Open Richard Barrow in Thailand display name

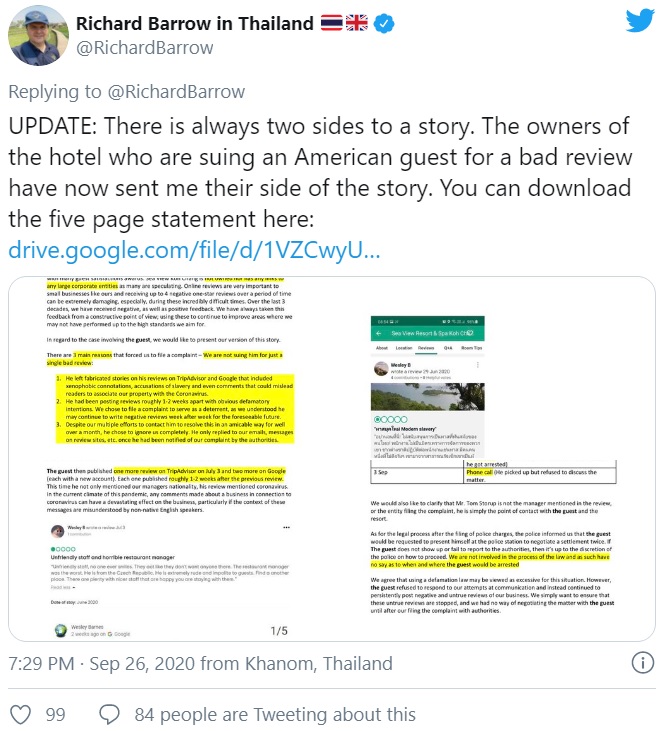coord(195,23)
